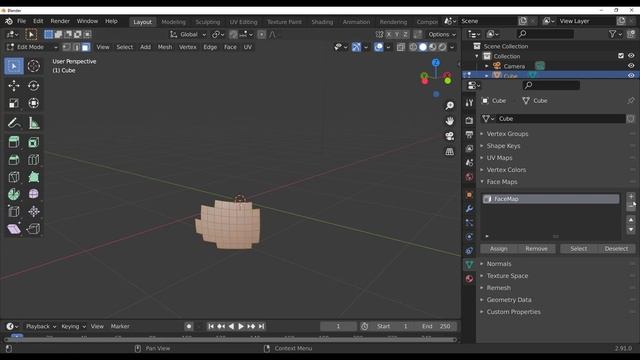Enable face select mode
The height and width of the screenshot is (360, 640).
click(x=85, y=47)
